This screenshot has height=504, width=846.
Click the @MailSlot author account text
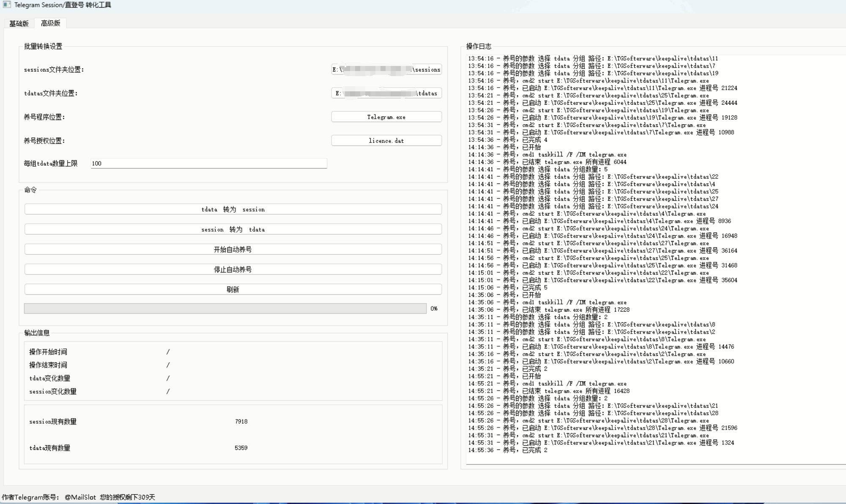tap(80, 497)
